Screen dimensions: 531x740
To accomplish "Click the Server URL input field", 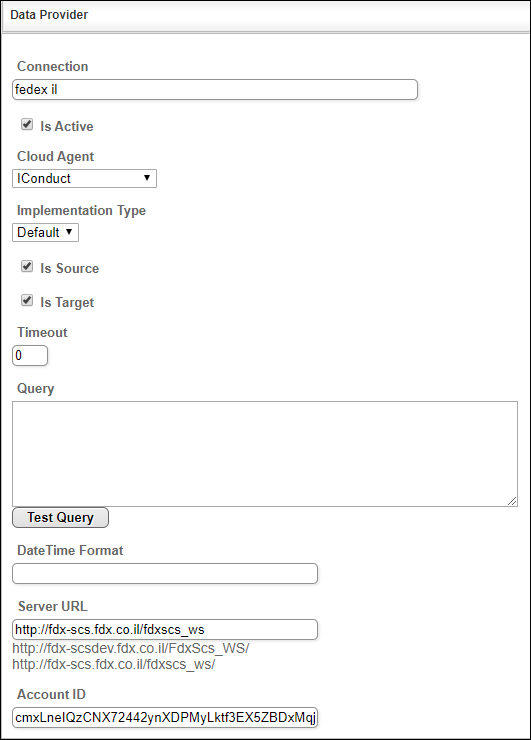I will pos(165,630).
